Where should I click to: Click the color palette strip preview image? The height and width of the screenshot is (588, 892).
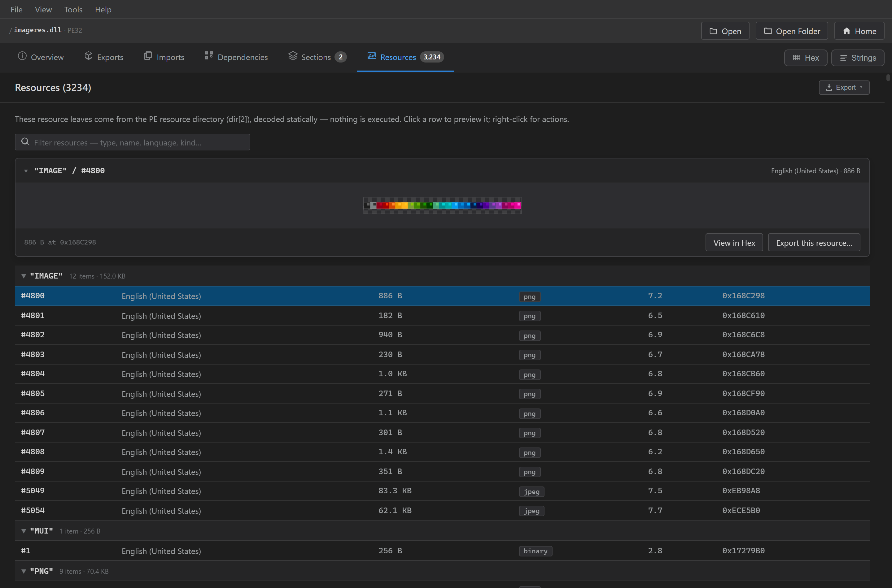tap(442, 205)
